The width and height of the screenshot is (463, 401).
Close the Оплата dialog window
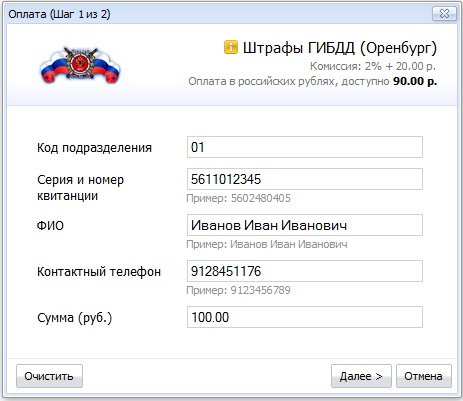click(444, 14)
